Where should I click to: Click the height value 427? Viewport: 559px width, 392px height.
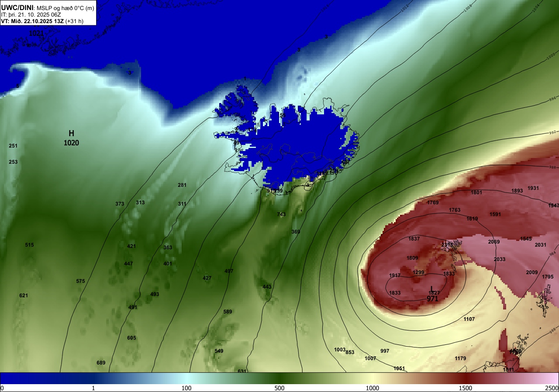tap(207, 278)
